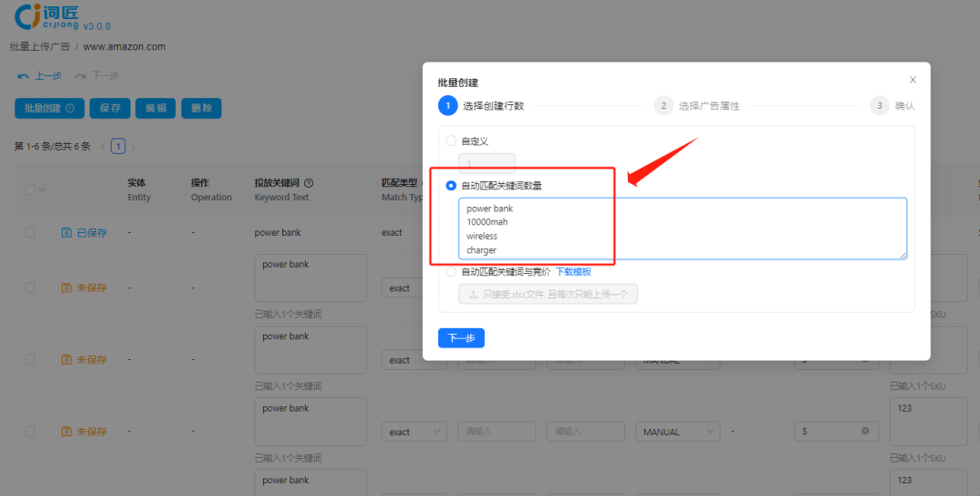Click the 下一步 button in dialog
The image size is (980, 496).
[461, 338]
